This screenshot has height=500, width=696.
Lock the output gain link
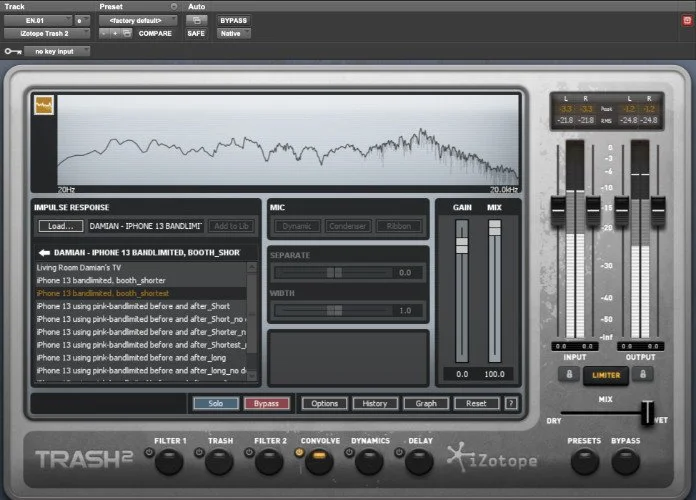tap(642, 374)
